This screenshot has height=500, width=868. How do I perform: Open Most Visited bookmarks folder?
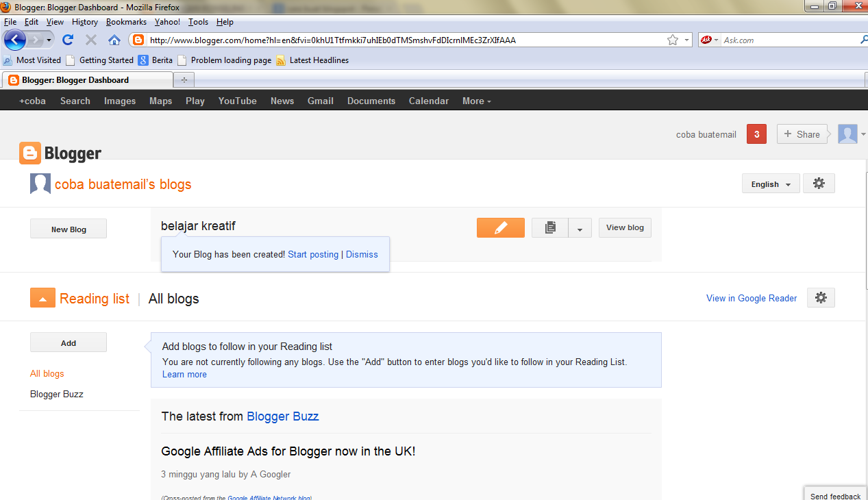33,60
